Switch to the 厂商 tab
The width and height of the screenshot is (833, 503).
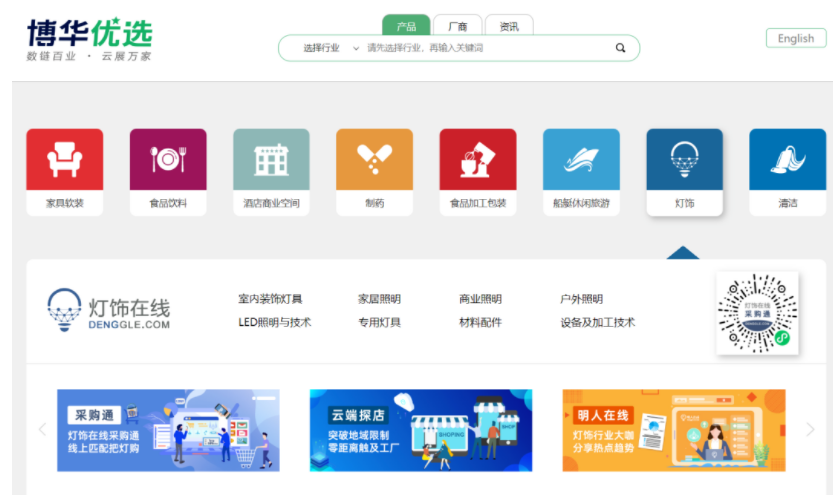(457, 26)
